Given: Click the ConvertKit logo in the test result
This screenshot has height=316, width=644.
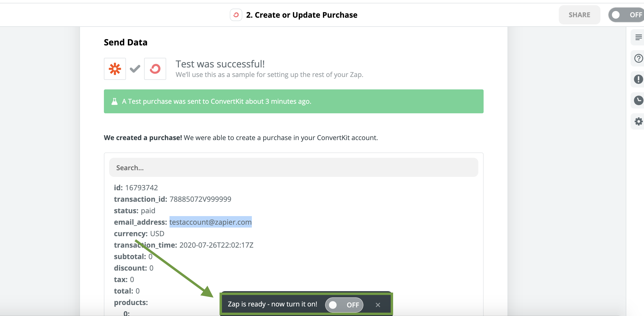Looking at the screenshot, I should tap(155, 69).
